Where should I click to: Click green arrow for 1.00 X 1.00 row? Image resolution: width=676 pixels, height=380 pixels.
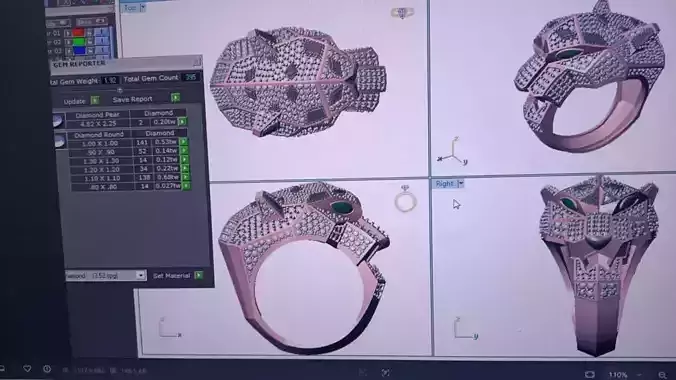[183, 141]
